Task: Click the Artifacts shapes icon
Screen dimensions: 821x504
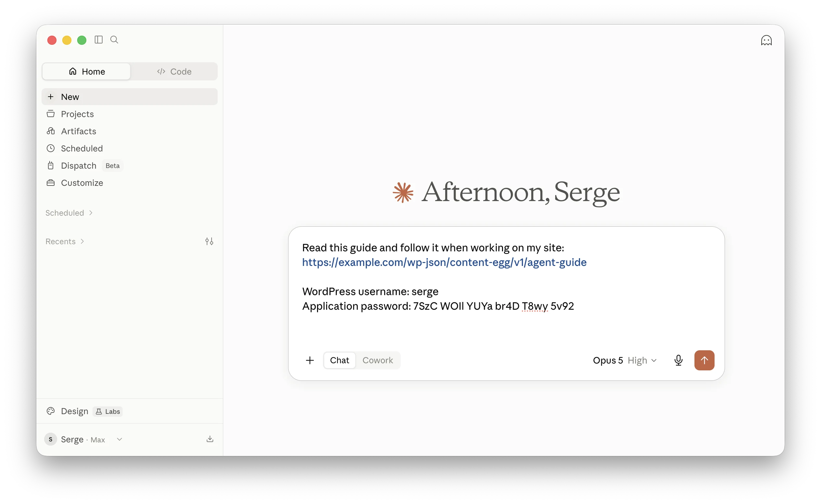Action: (x=51, y=131)
